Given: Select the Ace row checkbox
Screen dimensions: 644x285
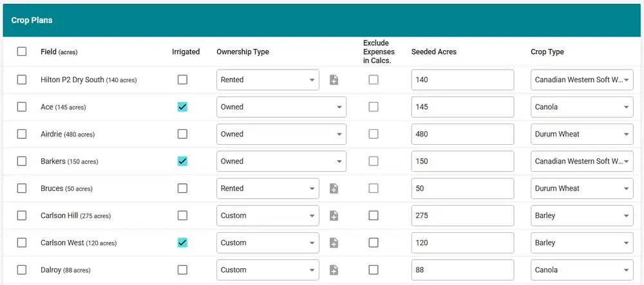Looking at the screenshot, I should [x=22, y=107].
